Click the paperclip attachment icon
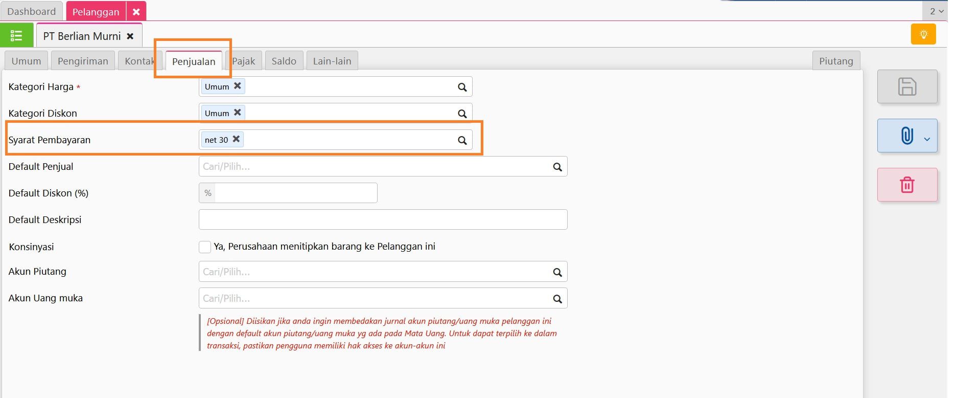Screen dimensions: 980x398 [x=906, y=136]
